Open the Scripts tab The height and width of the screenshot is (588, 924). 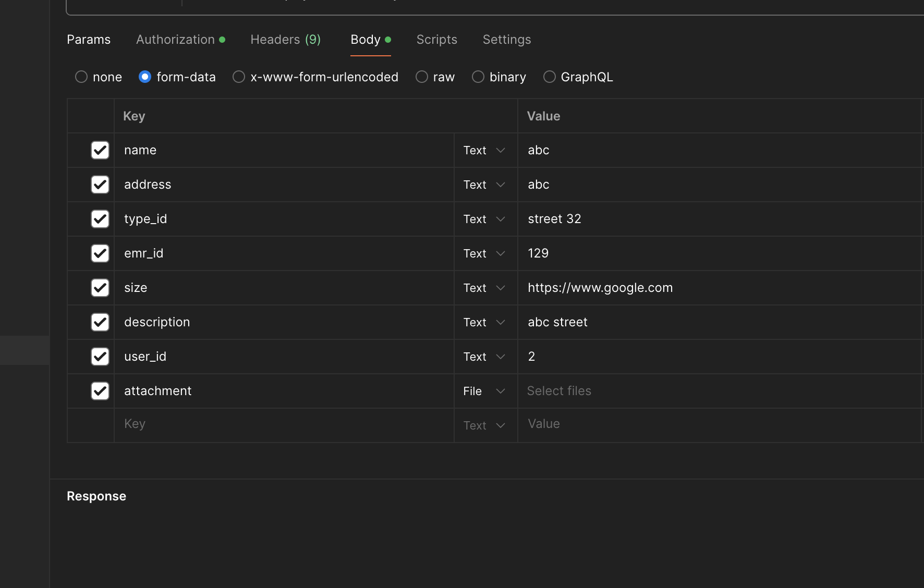coord(436,40)
